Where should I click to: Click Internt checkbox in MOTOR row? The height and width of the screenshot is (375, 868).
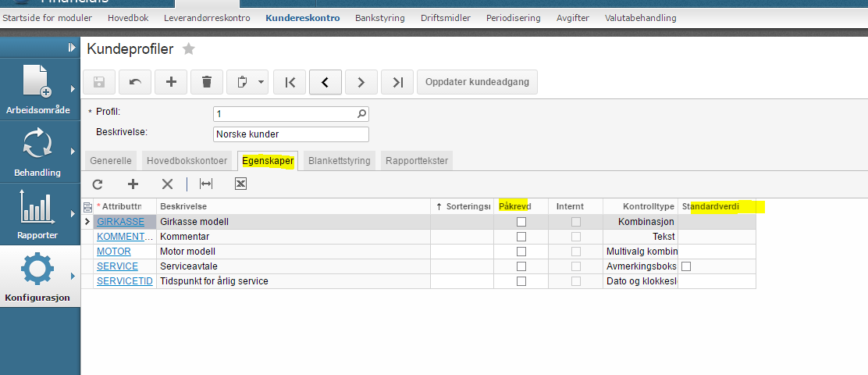tap(576, 252)
